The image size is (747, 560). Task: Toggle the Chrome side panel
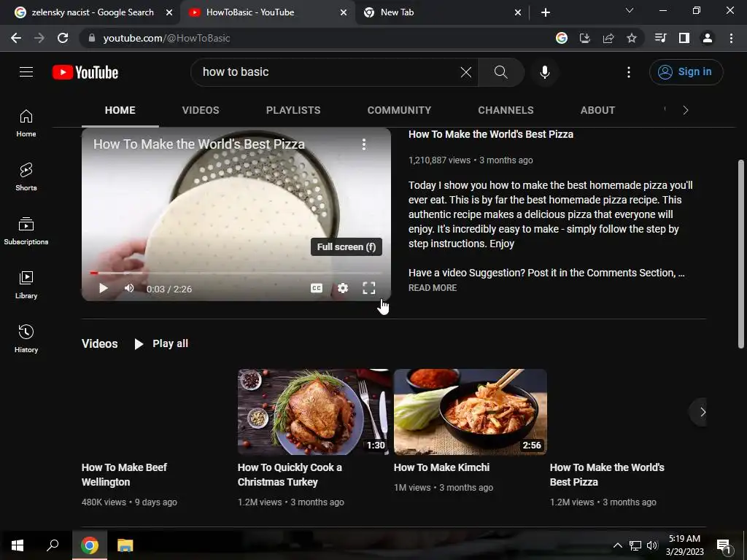tap(684, 38)
